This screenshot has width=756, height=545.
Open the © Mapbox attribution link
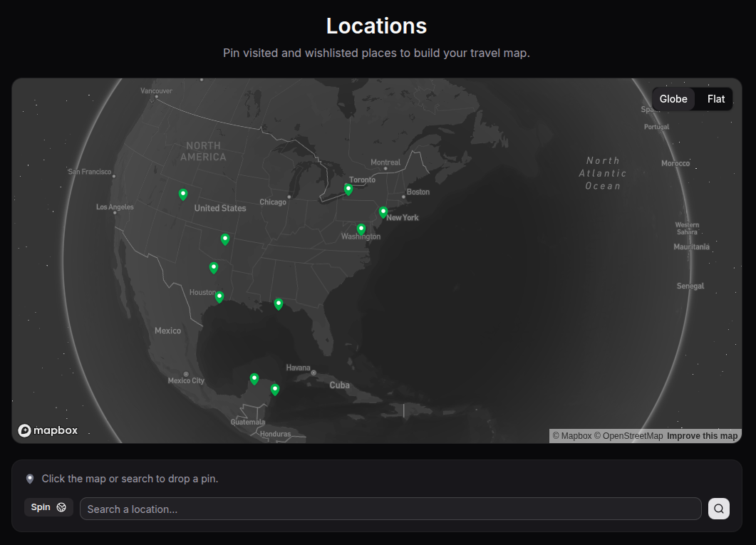pos(572,435)
